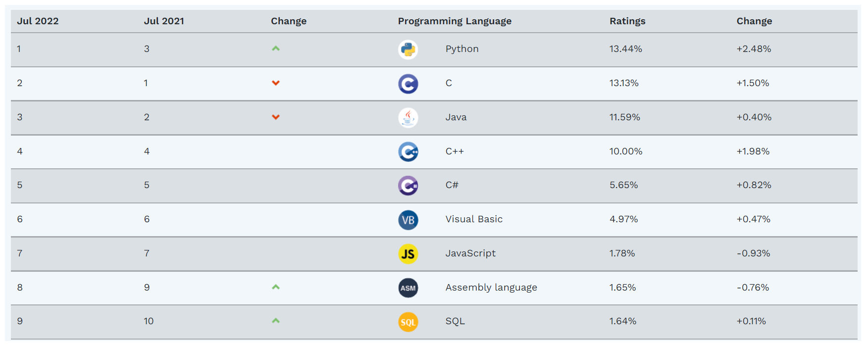The height and width of the screenshot is (347, 868).
Task: Click the green up arrow in SQL row
Action: (x=276, y=321)
